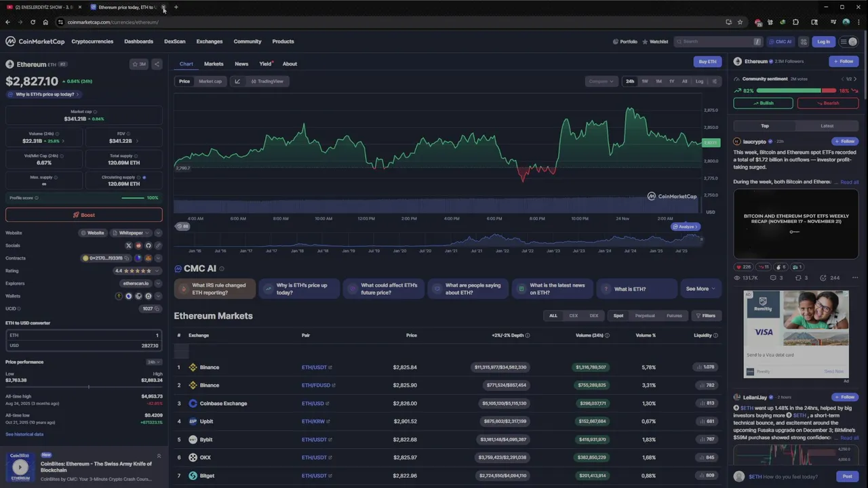This screenshot has height=488, width=868.
Task: Bookmark page with browser star icon
Action: (740, 22)
